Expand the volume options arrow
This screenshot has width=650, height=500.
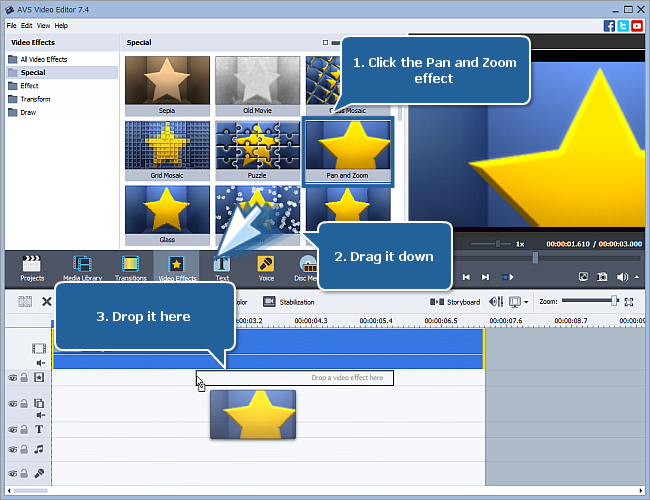coord(637,277)
